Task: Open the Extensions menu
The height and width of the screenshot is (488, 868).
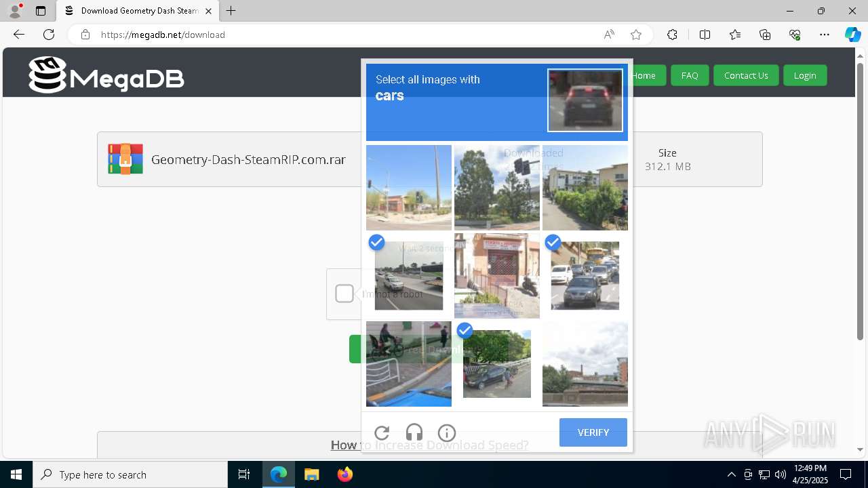Action: click(672, 35)
